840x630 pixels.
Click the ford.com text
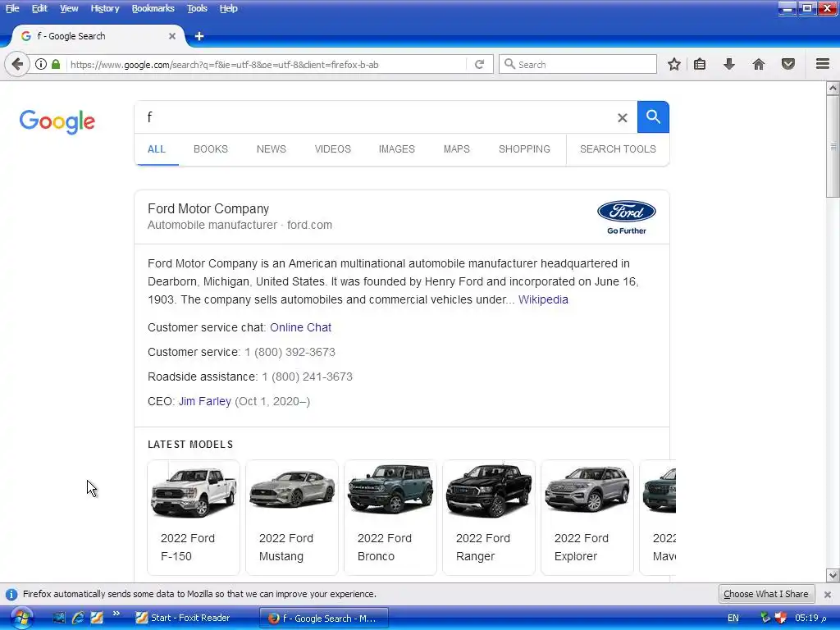309,226
